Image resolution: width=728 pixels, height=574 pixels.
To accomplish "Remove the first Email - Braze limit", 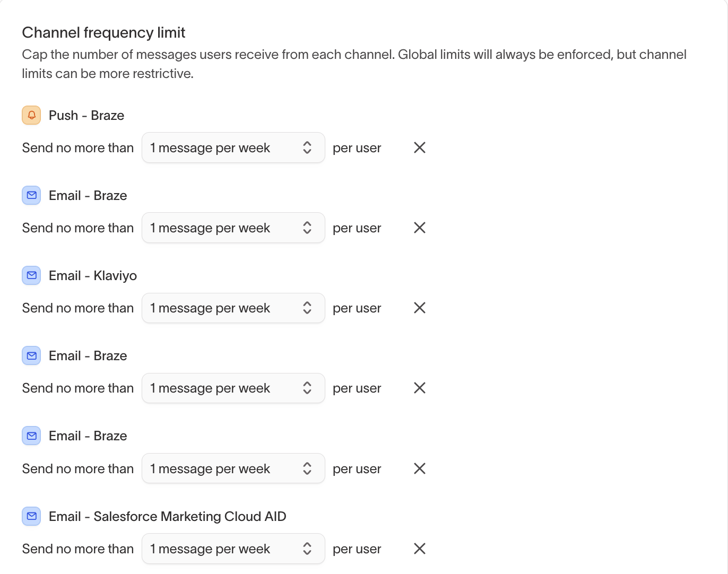I will tap(420, 228).
